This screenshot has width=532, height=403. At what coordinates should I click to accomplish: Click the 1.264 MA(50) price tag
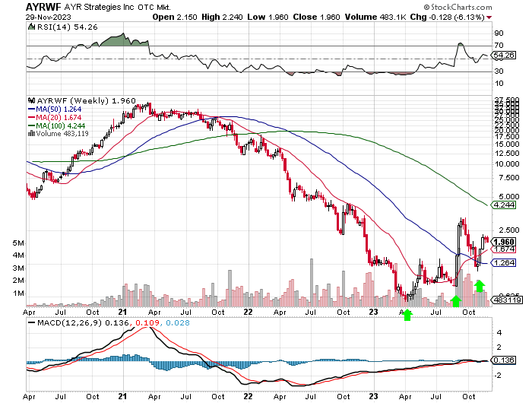(505, 263)
